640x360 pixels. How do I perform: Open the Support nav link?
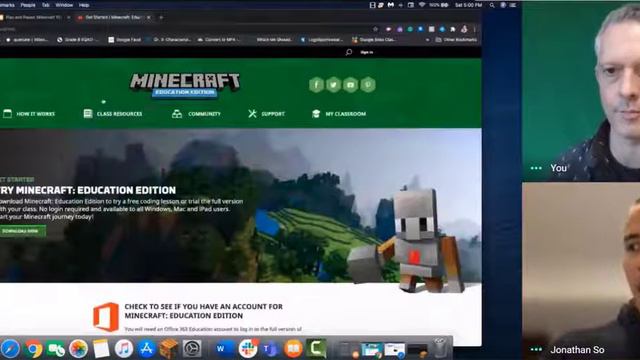click(x=266, y=114)
